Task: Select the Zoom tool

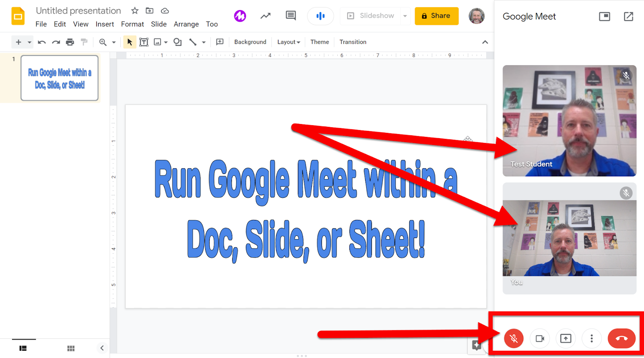Action: point(103,42)
